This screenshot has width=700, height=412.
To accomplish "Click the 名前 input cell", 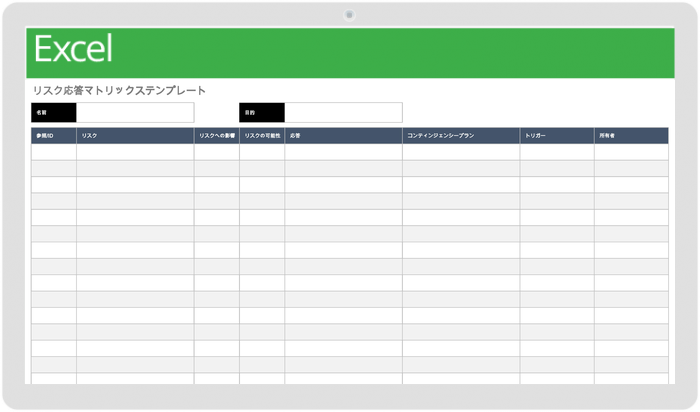I will click(135, 112).
